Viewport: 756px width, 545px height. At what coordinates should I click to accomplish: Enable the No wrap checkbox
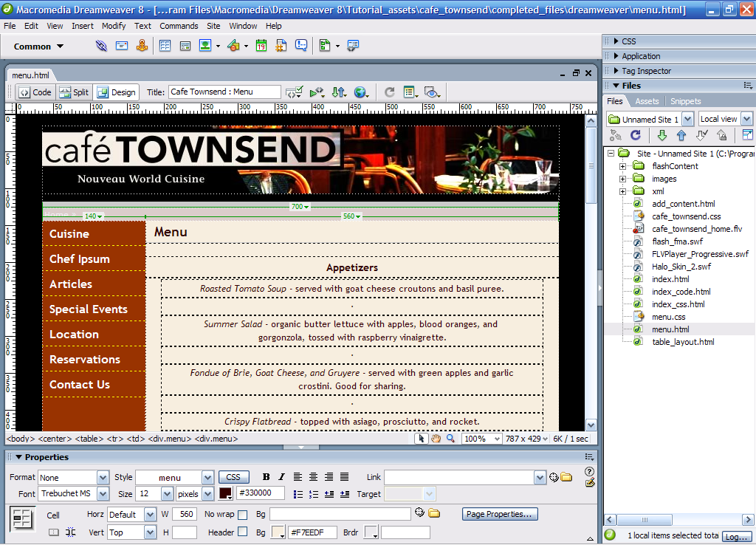[243, 515]
